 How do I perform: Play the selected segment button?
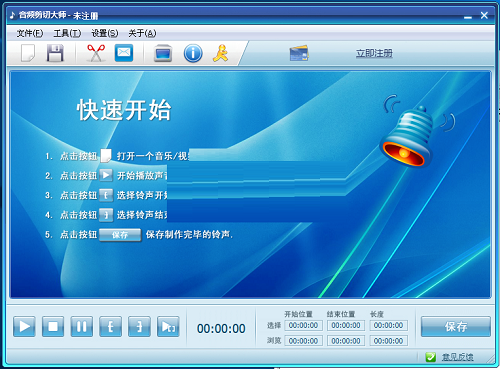[168, 327]
